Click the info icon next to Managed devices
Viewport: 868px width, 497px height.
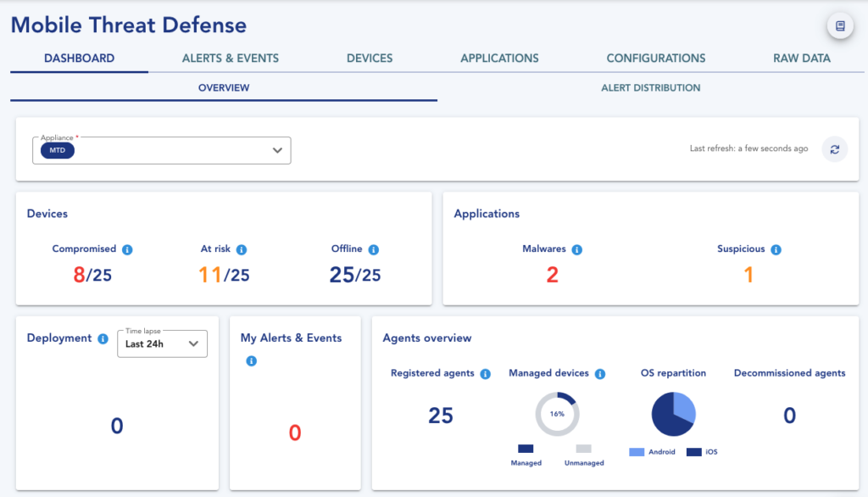point(601,373)
